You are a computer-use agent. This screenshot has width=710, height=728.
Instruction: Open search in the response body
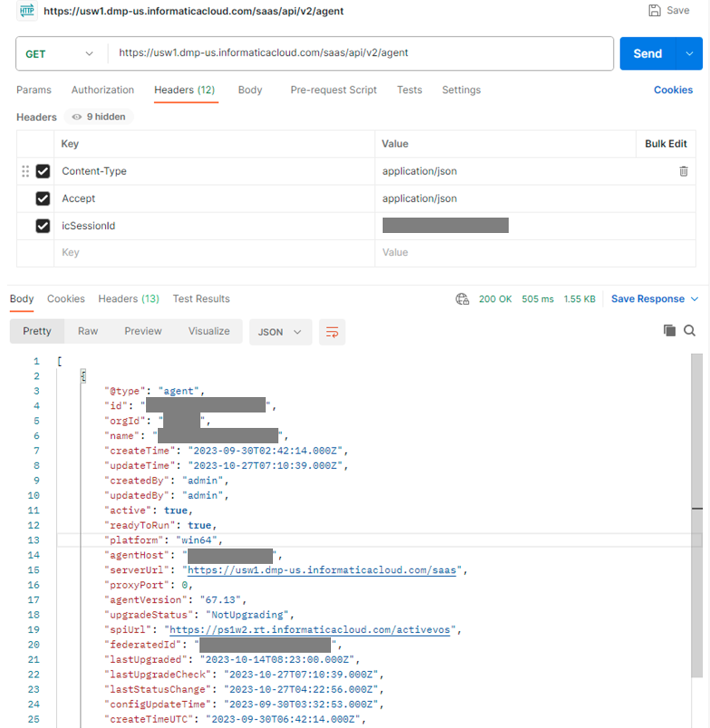pyautogui.click(x=690, y=330)
